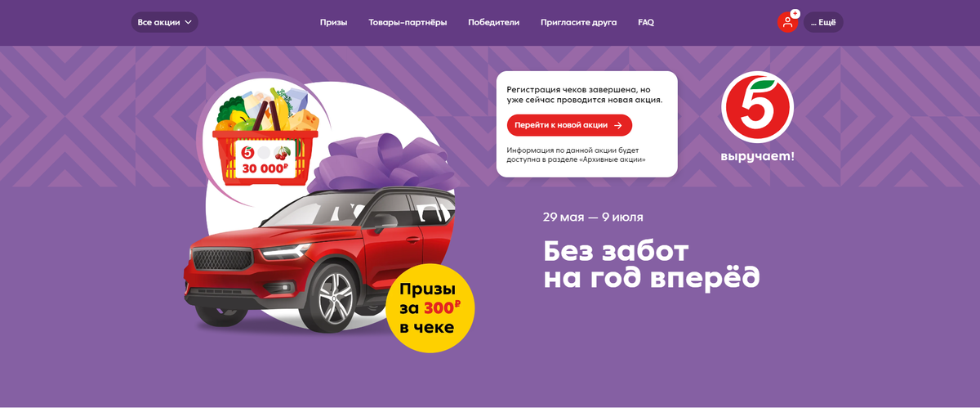Open the 'Призы' menu item
The height and width of the screenshot is (408, 980).
pyautogui.click(x=333, y=22)
